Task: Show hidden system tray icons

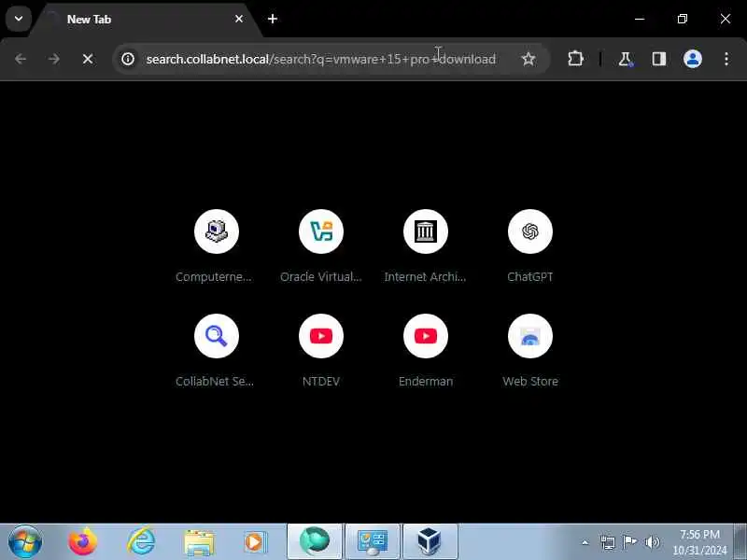Action: pyautogui.click(x=585, y=542)
